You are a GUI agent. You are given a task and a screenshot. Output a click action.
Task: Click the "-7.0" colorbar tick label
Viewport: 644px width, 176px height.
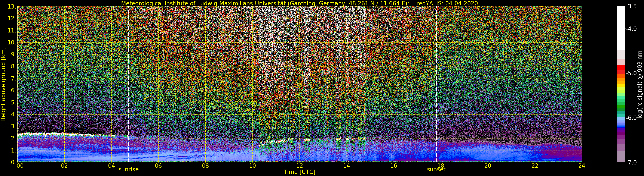coord(631,162)
